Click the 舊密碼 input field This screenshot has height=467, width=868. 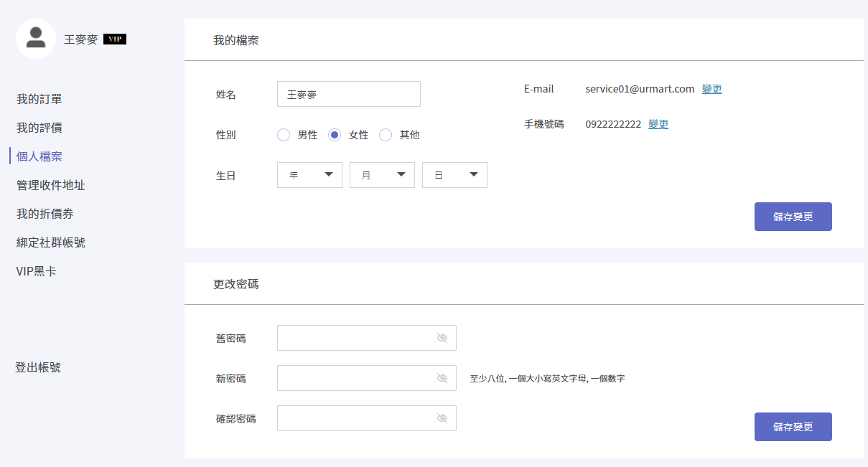tap(367, 338)
